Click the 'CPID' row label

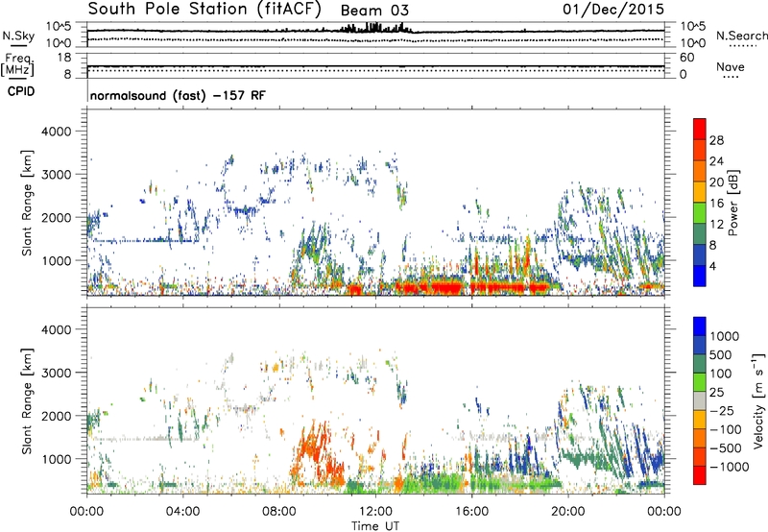pos(21,91)
